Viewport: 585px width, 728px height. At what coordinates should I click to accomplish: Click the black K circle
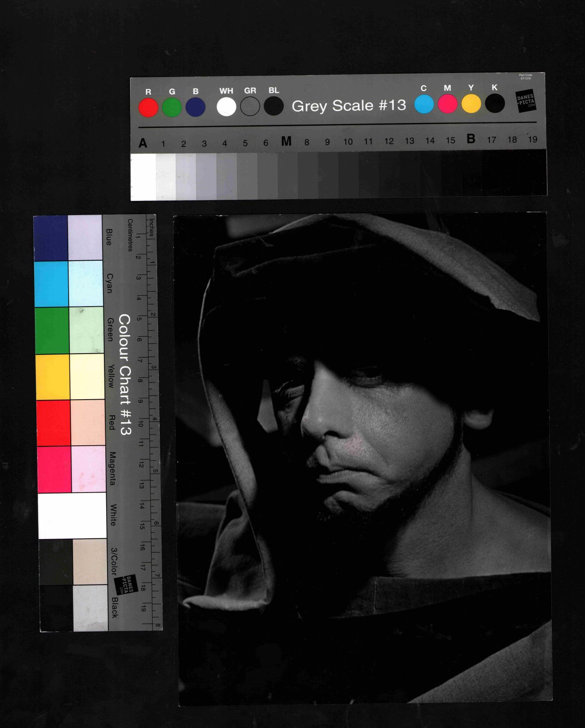coord(495,104)
